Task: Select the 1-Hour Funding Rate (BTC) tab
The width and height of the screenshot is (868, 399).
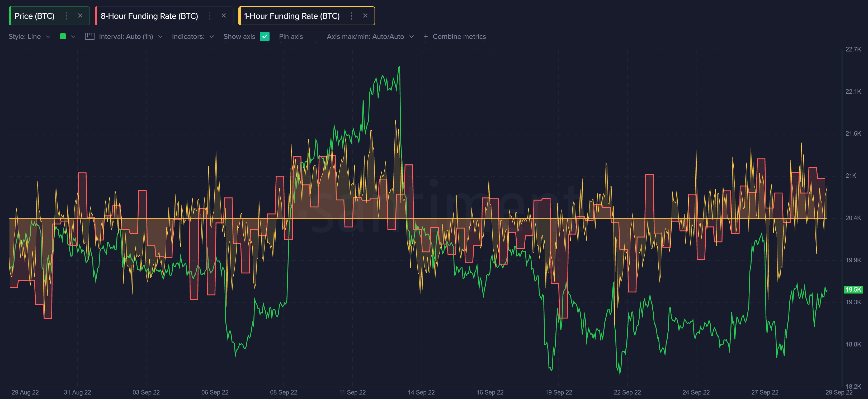Action: click(292, 16)
